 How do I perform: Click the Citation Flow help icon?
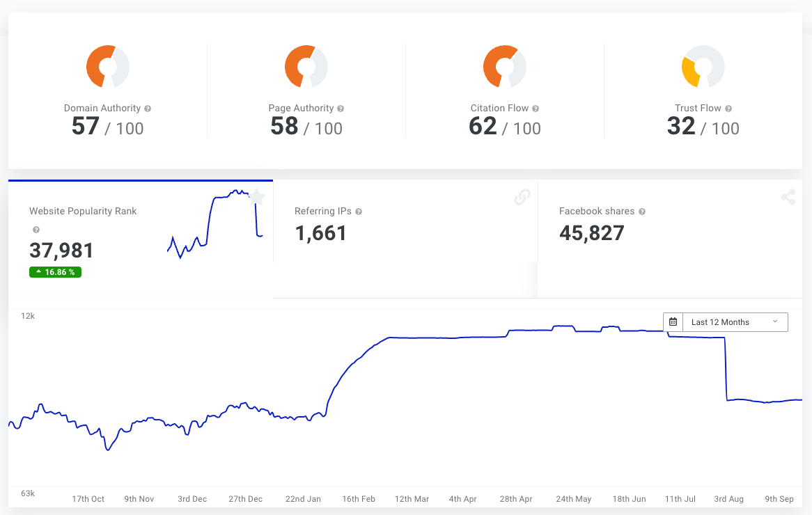(x=536, y=109)
